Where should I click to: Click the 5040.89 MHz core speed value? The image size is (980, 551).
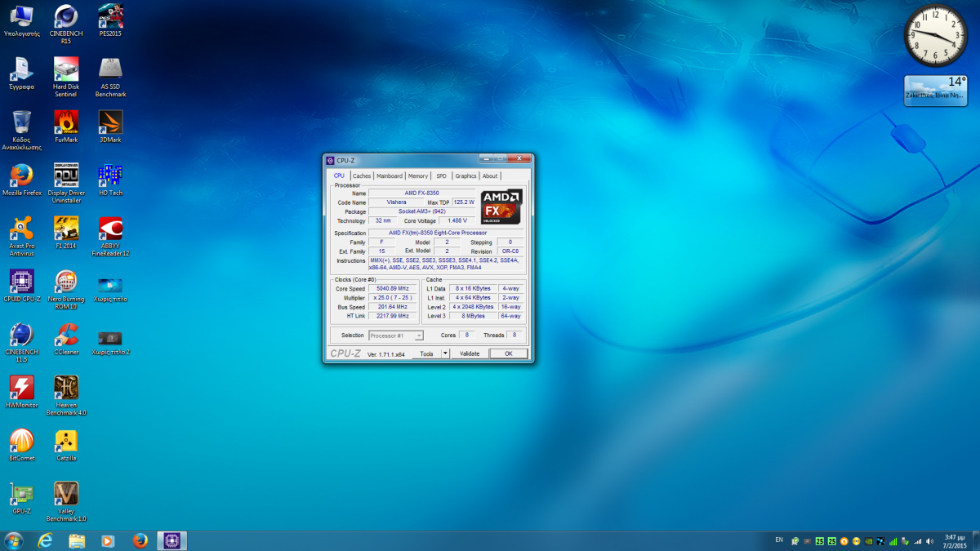point(393,289)
